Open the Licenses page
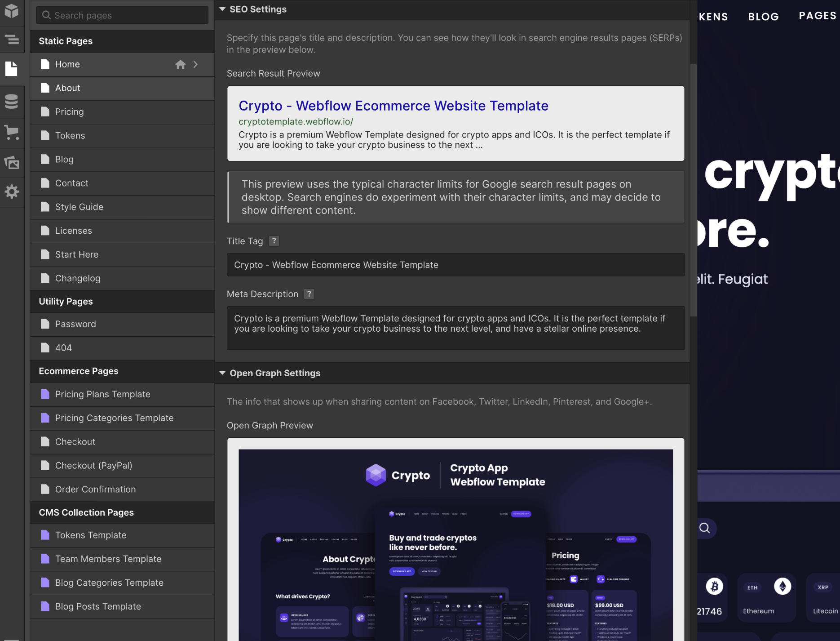This screenshot has width=840, height=641. (x=122, y=231)
